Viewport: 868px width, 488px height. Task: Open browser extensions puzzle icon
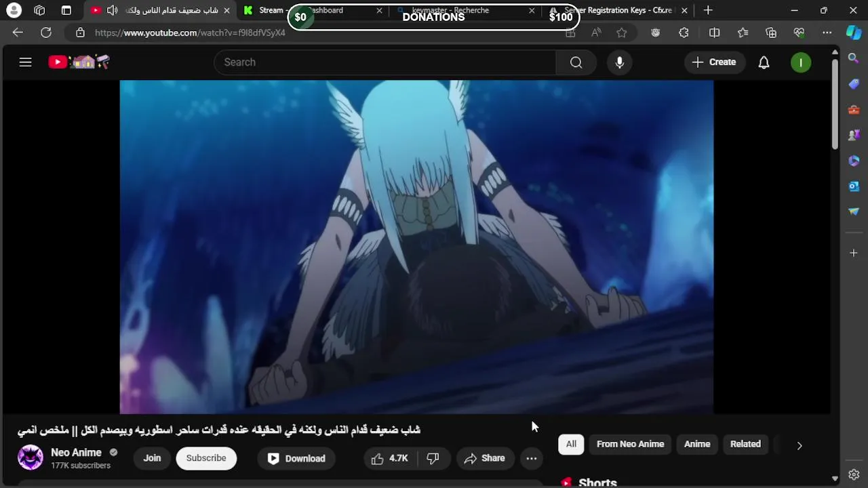coord(684,33)
